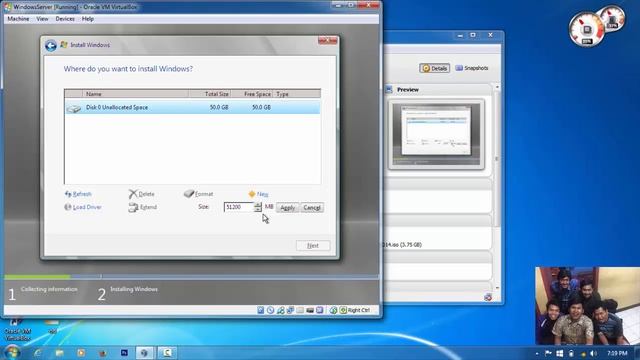
Task: Increase partition size with up spinner arrow
Action: (x=258, y=205)
